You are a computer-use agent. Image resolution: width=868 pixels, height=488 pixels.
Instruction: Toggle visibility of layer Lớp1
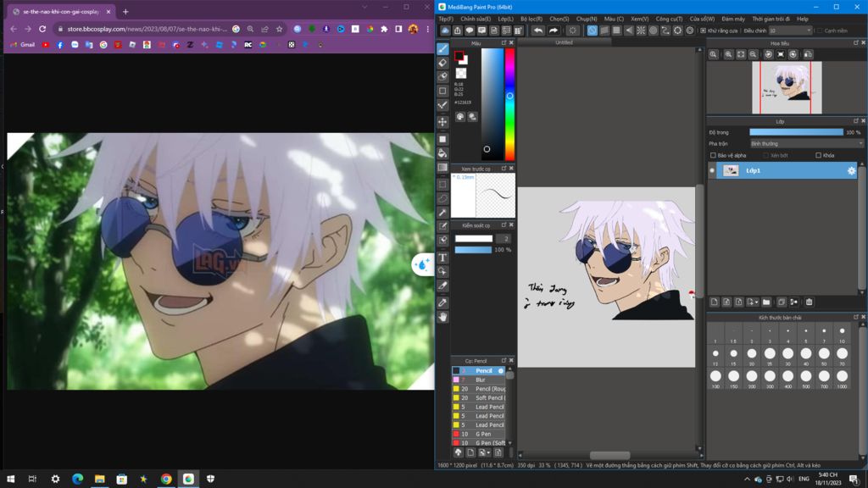coord(712,170)
